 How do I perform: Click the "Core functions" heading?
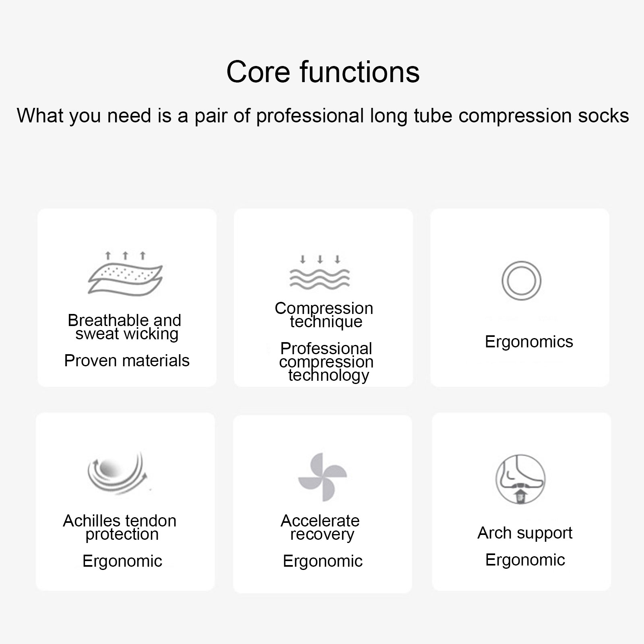[x=323, y=72]
